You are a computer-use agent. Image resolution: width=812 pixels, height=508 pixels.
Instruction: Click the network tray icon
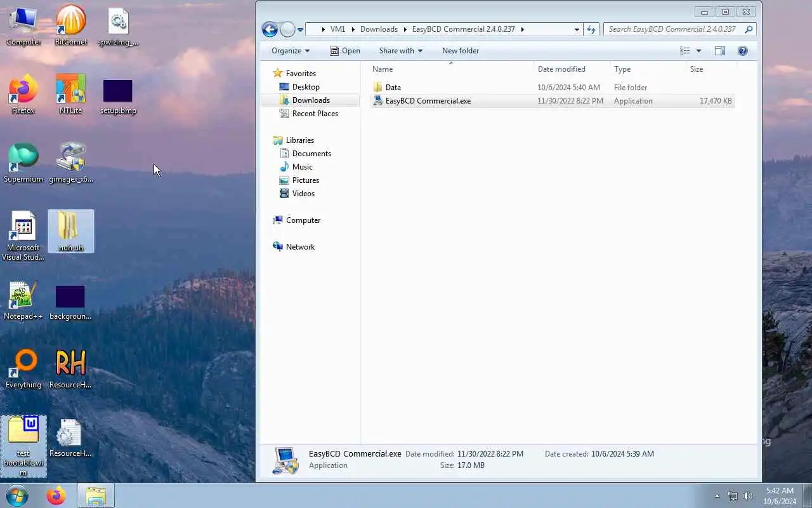pyautogui.click(x=733, y=496)
